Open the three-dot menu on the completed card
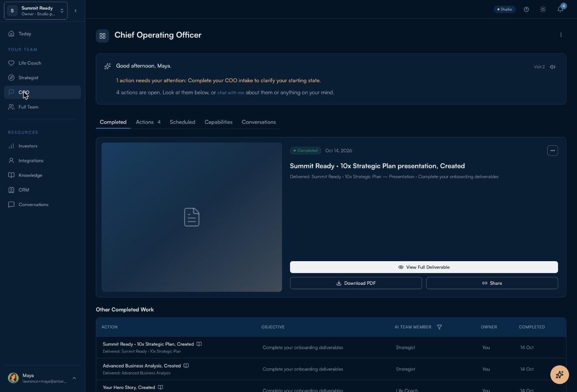The height and width of the screenshot is (392, 577). 553,150
